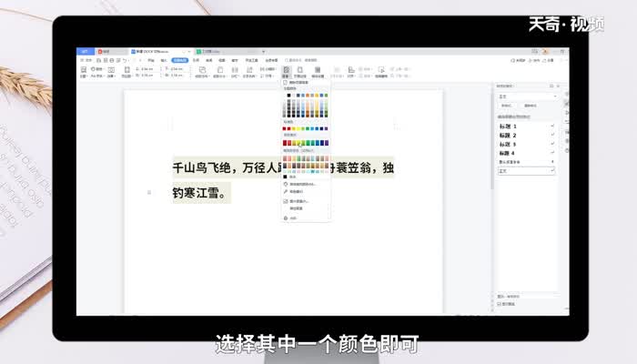Switch to the Developer Tools tab
The width and height of the screenshot is (637, 364).
[x=251, y=61]
